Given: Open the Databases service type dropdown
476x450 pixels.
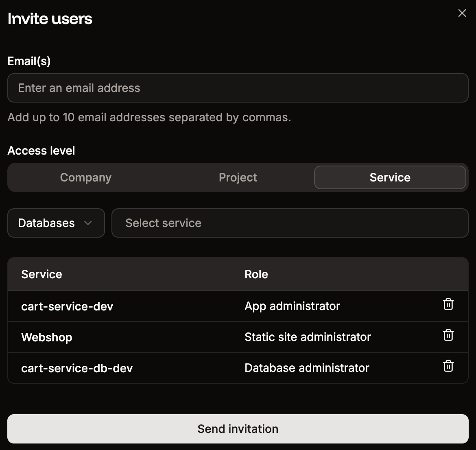Looking at the screenshot, I should (56, 223).
